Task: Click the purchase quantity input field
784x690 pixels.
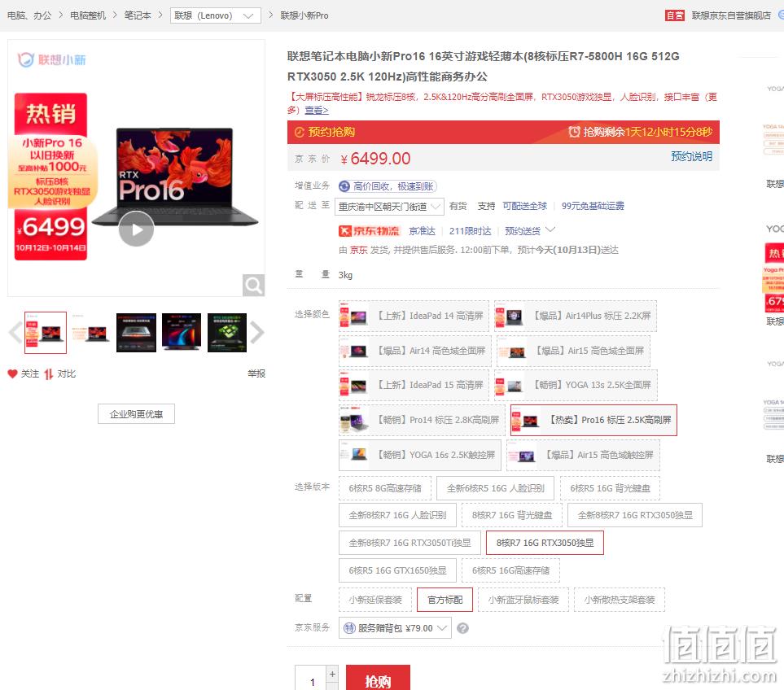Action: pos(310,678)
